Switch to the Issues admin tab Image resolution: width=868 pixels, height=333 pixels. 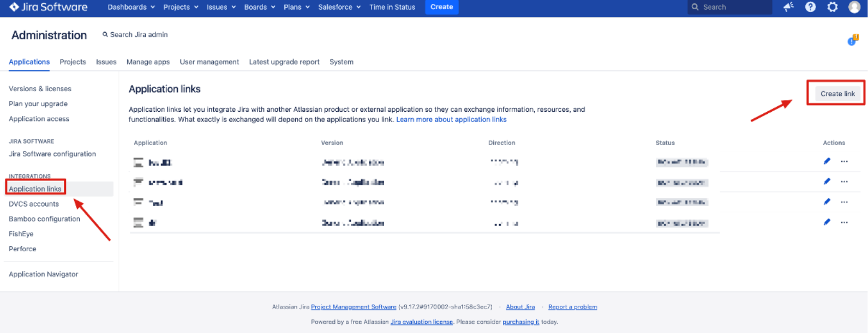click(106, 62)
